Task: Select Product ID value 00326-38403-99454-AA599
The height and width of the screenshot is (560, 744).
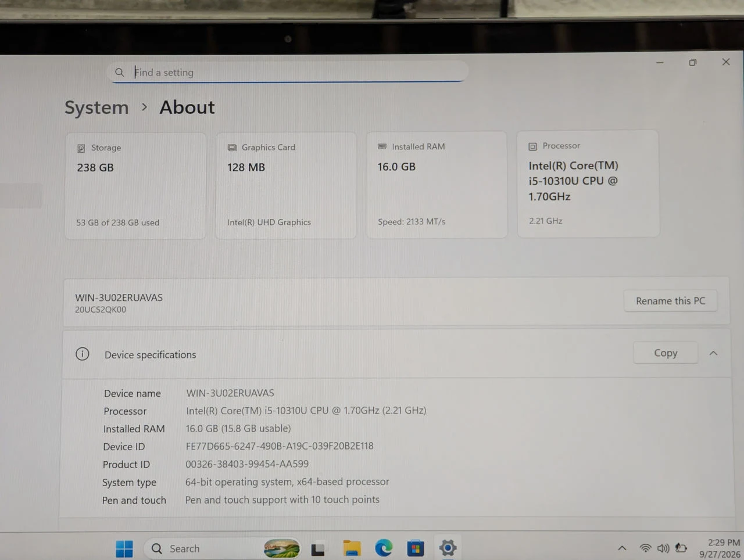Action: tap(247, 464)
